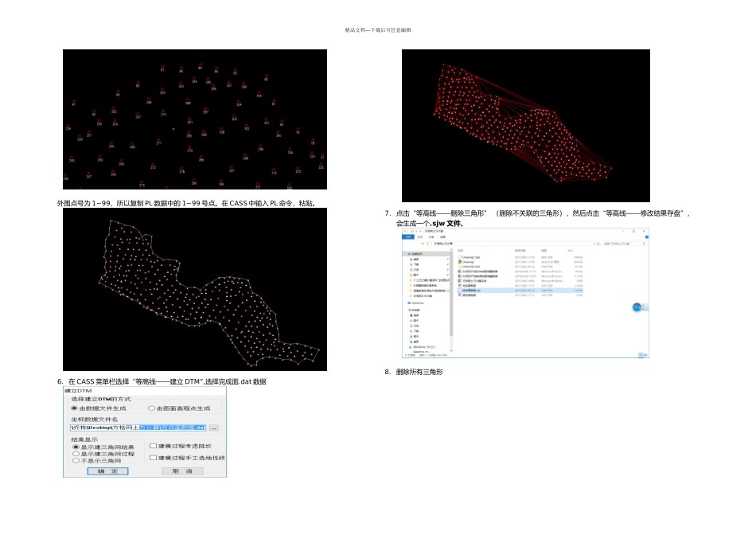This screenshot has height=535, width=756.
Task: Choose 显示建三角网过程 radio option
Action: (76, 454)
